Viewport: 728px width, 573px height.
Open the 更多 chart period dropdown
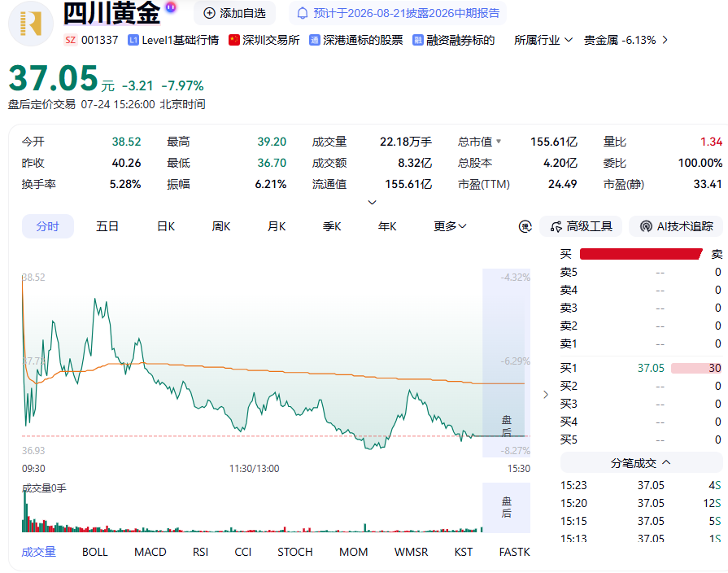(x=450, y=226)
